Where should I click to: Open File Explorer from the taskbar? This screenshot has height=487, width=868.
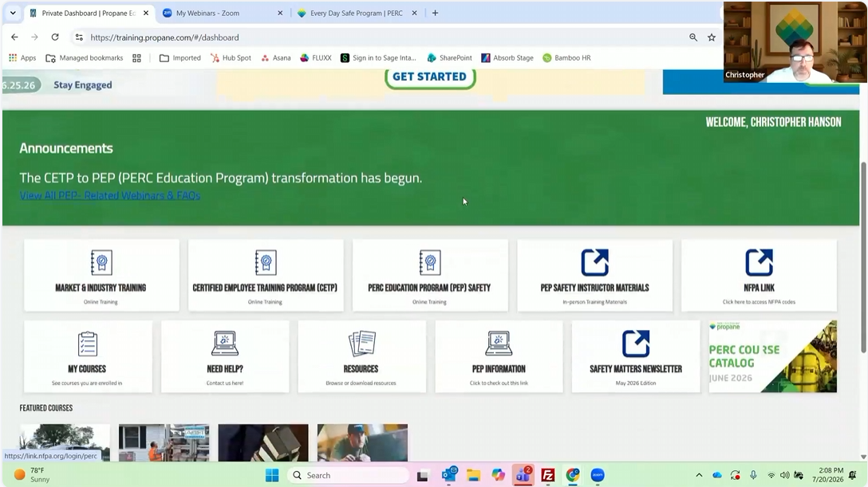(x=473, y=475)
